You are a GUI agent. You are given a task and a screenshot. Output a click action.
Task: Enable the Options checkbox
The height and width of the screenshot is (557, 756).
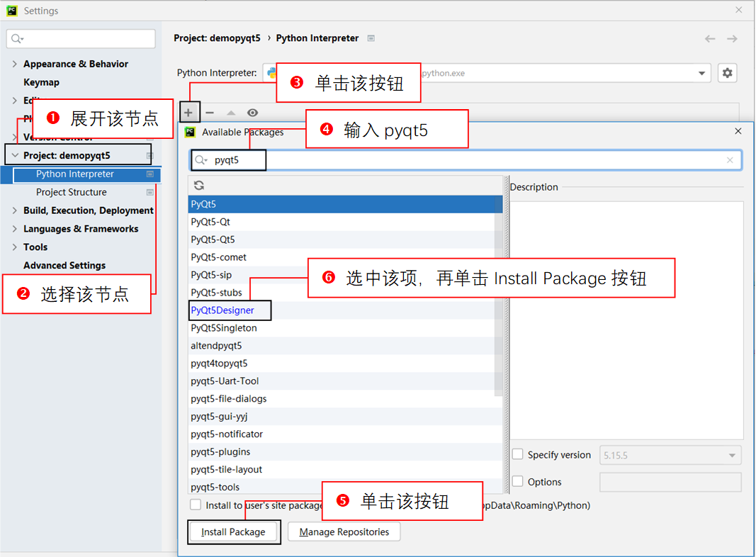coord(517,481)
